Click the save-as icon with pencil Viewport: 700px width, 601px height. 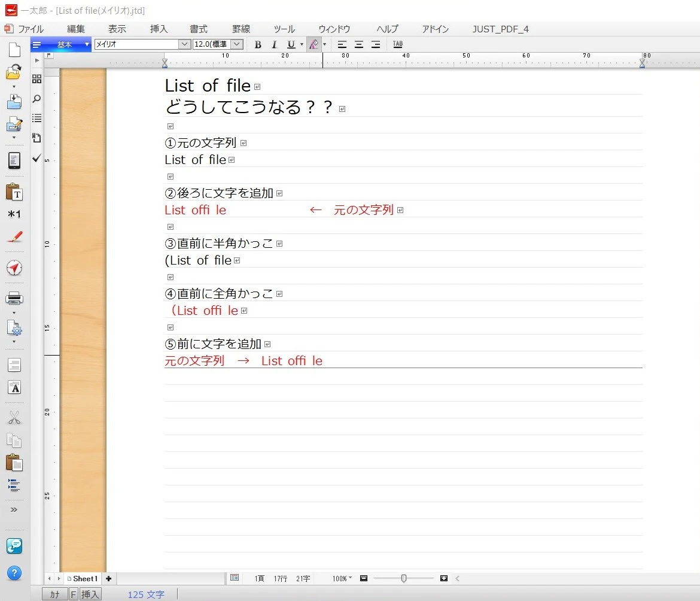pyautogui.click(x=14, y=125)
